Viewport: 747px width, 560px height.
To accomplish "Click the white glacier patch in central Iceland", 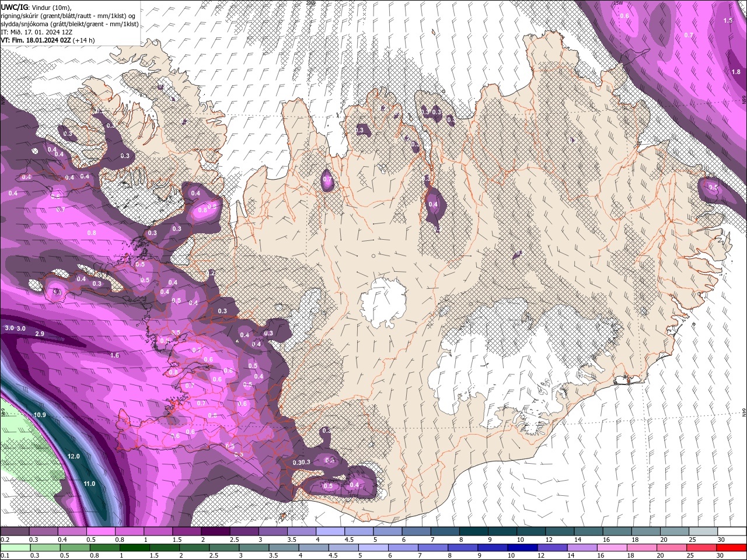I will 383,302.
